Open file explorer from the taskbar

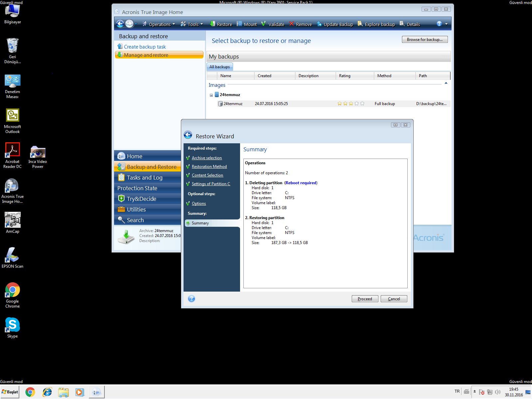[63, 392]
